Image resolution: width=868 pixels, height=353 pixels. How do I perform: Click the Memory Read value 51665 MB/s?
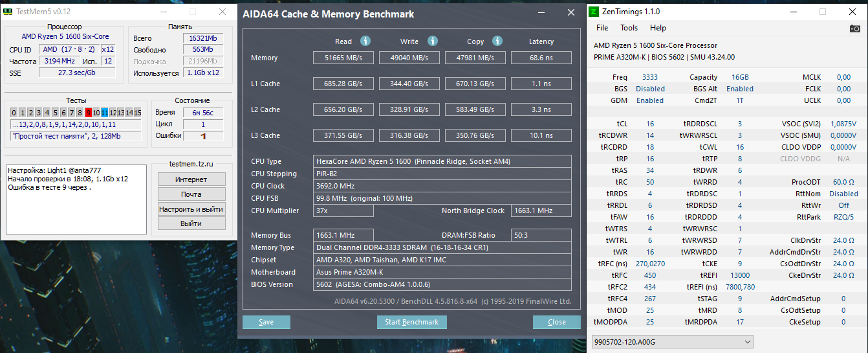click(343, 58)
